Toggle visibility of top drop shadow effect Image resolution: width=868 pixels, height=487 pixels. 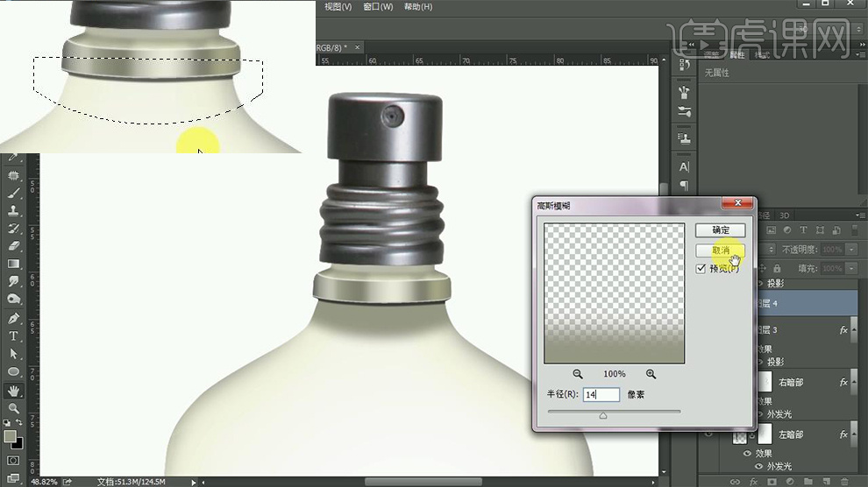click(759, 284)
